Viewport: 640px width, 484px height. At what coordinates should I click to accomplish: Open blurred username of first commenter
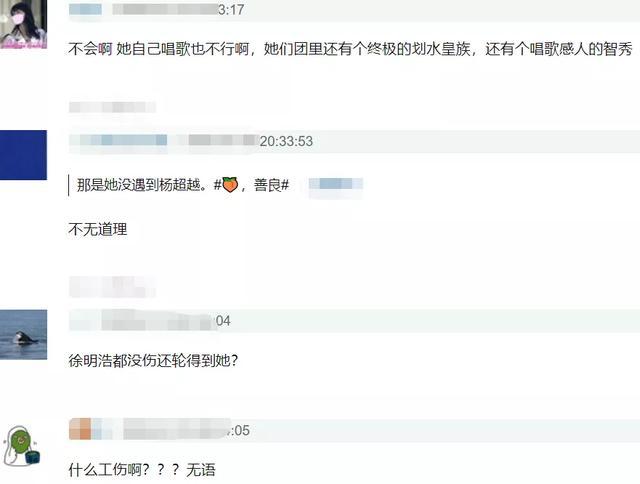86,9
